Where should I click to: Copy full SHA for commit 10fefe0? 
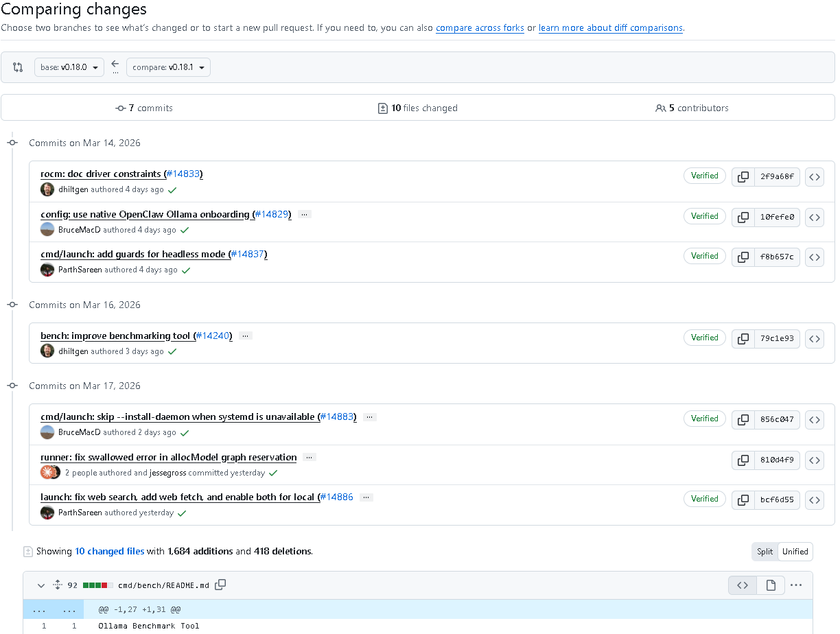click(743, 217)
